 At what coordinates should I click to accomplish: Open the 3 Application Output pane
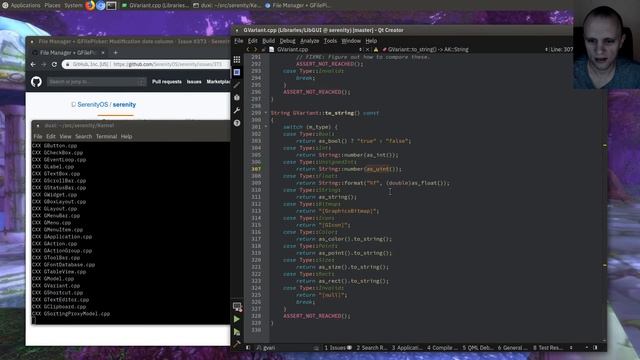[407, 348]
